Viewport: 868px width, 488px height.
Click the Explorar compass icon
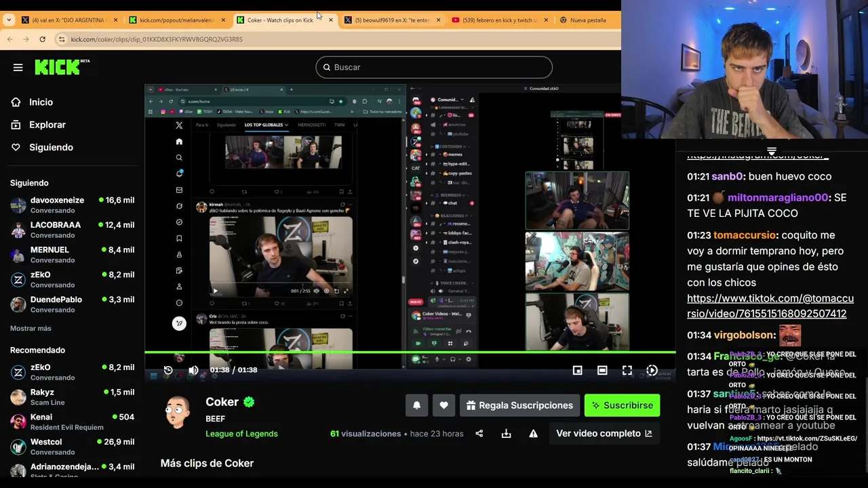(16, 125)
